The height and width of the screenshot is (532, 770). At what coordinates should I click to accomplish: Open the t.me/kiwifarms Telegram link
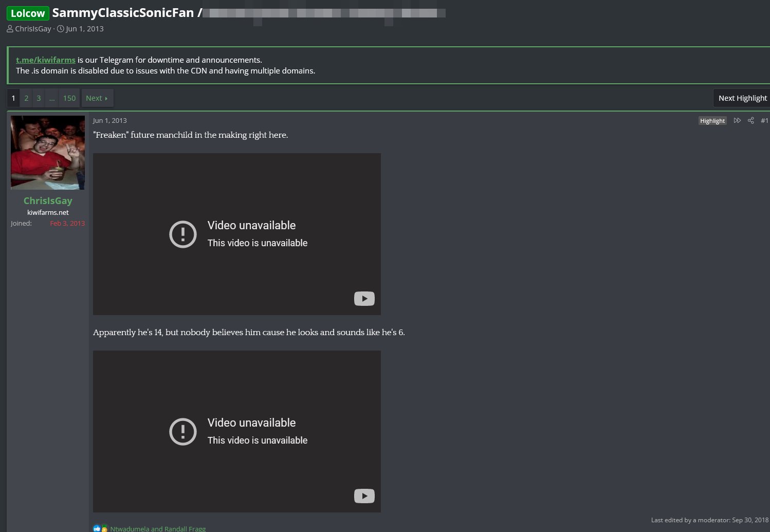(46, 60)
